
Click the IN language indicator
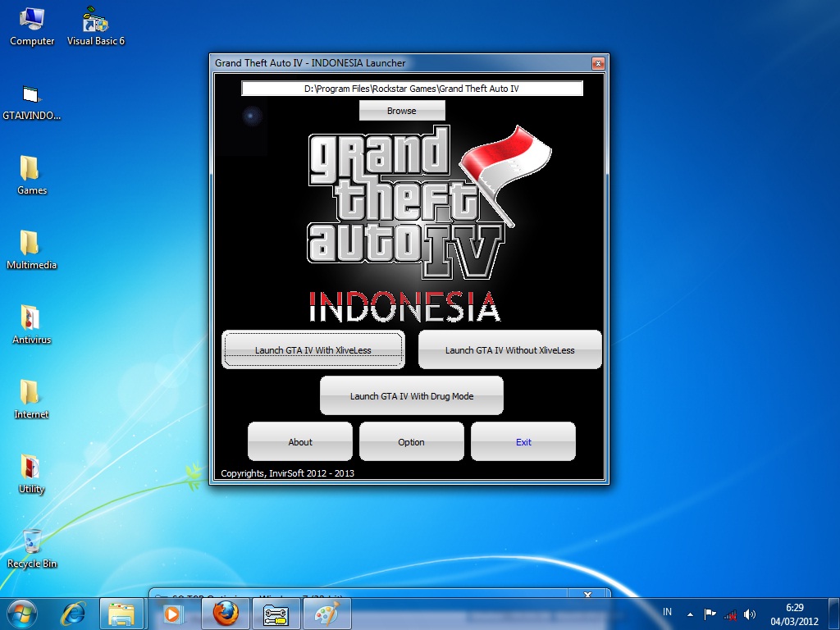tap(667, 612)
